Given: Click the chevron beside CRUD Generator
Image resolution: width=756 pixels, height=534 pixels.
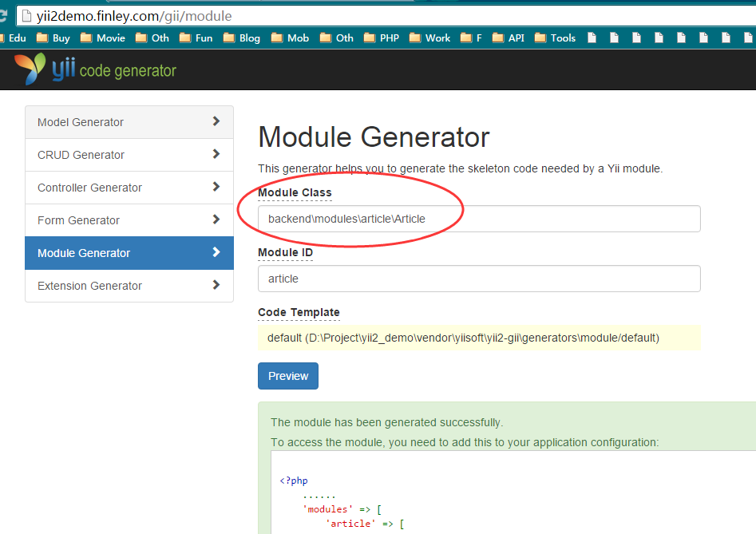Looking at the screenshot, I should (x=216, y=154).
